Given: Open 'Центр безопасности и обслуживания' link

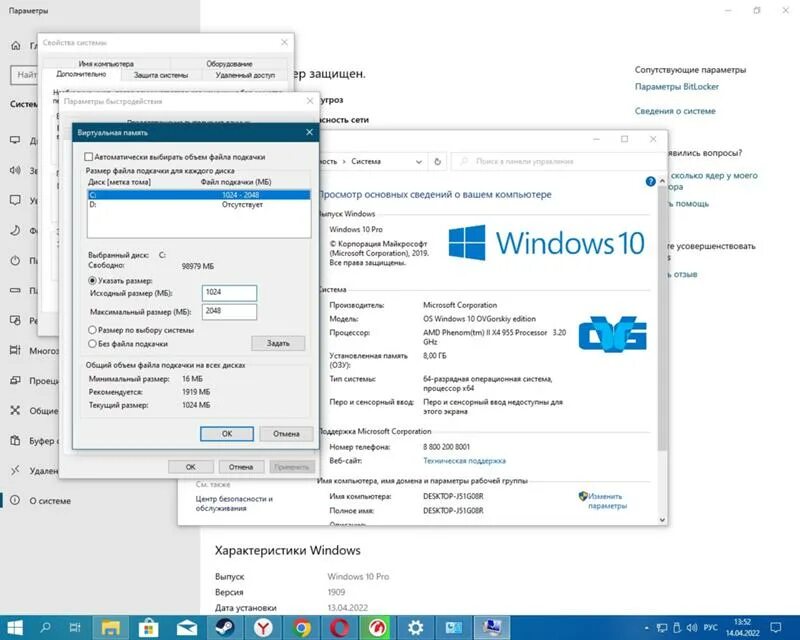Looking at the screenshot, I should coord(234,503).
